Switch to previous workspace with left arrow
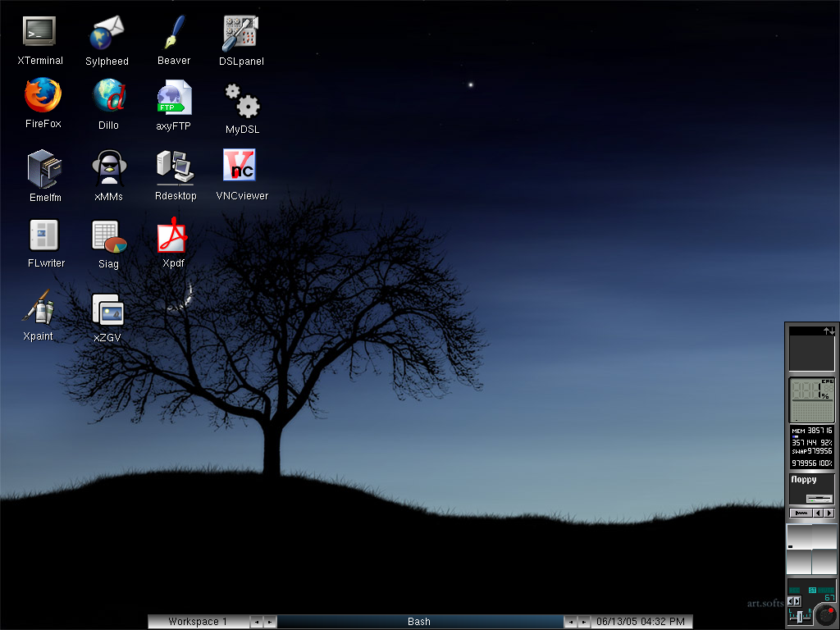 coord(257,622)
